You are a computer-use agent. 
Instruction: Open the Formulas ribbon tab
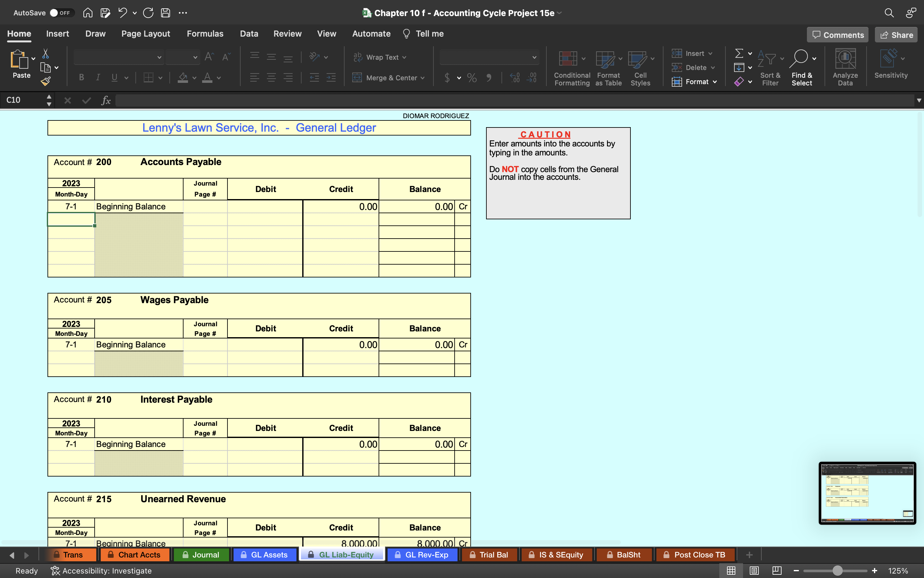(205, 34)
